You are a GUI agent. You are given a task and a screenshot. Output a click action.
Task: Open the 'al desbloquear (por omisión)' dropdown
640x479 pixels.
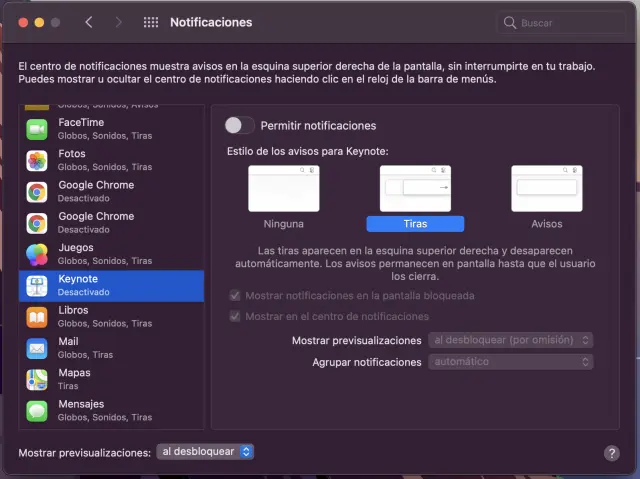pos(511,340)
